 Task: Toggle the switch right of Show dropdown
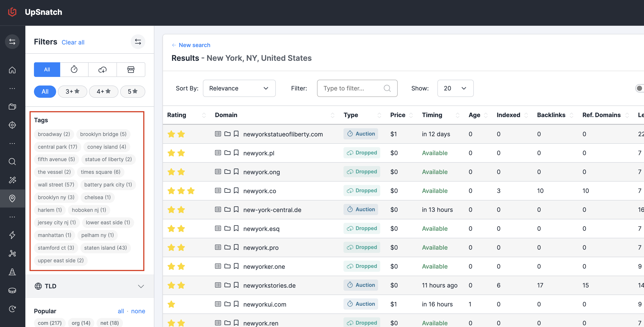639,88
